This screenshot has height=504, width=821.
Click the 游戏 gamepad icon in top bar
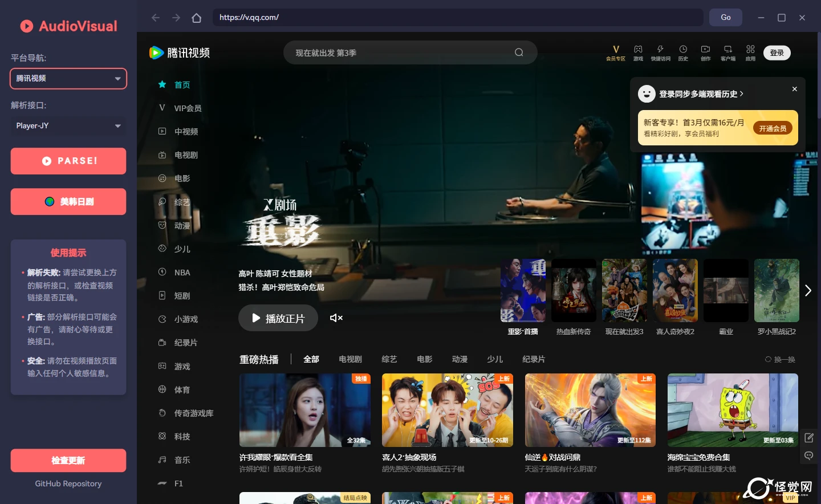[638, 50]
